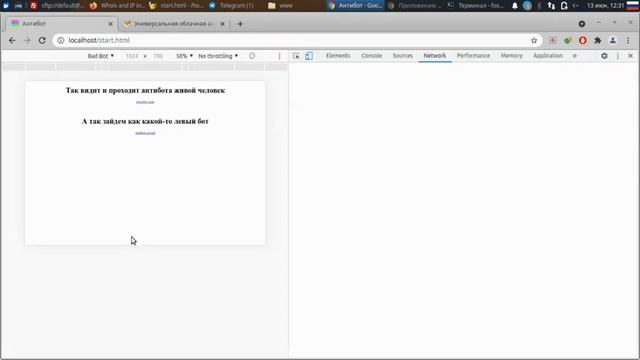Switch to the Sources tab
This screenshot has width=640, height=360.
402,56
